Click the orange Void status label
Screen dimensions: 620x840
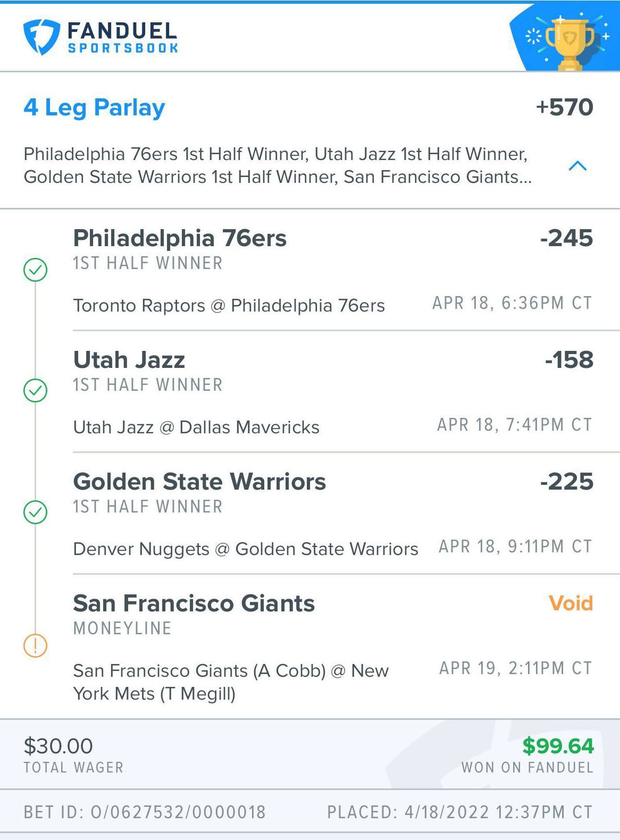coord(571,603)
